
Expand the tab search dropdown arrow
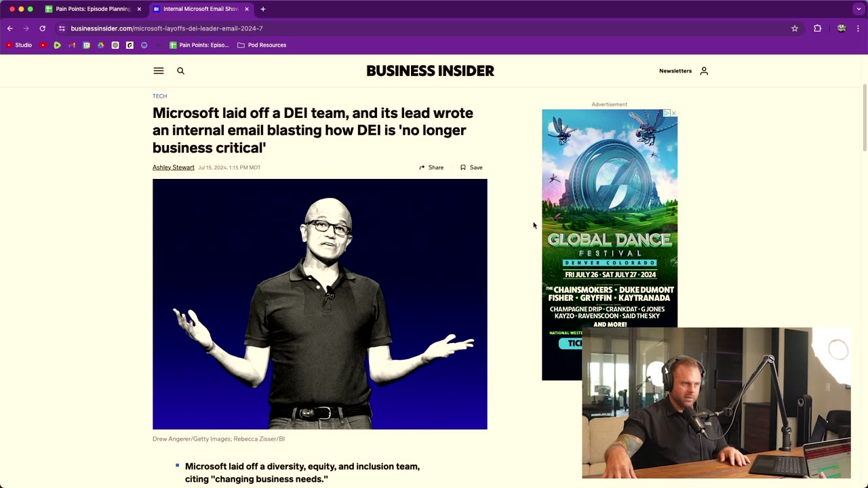[859, 9]
